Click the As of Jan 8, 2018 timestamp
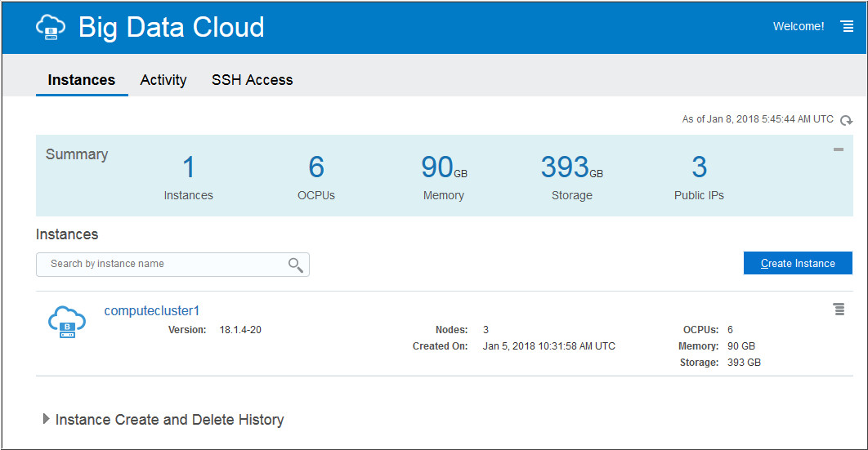This screenshot has width=868, height=450. click(x=758, y=119)
